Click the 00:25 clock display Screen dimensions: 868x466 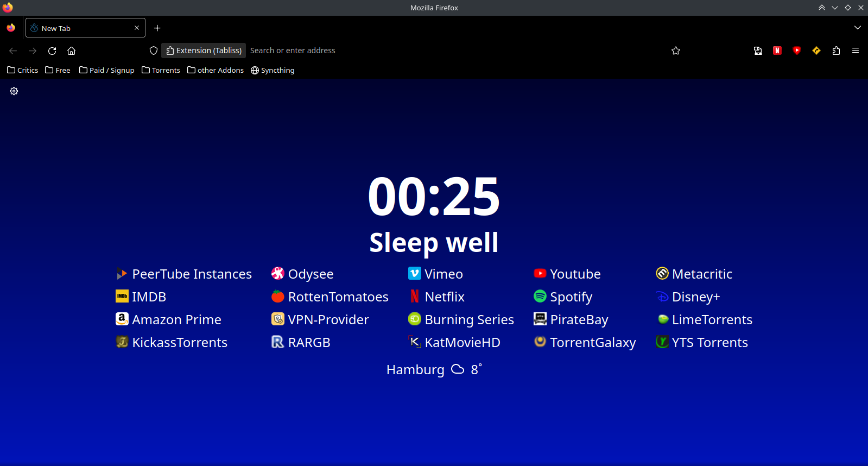(x=434, y=196)
